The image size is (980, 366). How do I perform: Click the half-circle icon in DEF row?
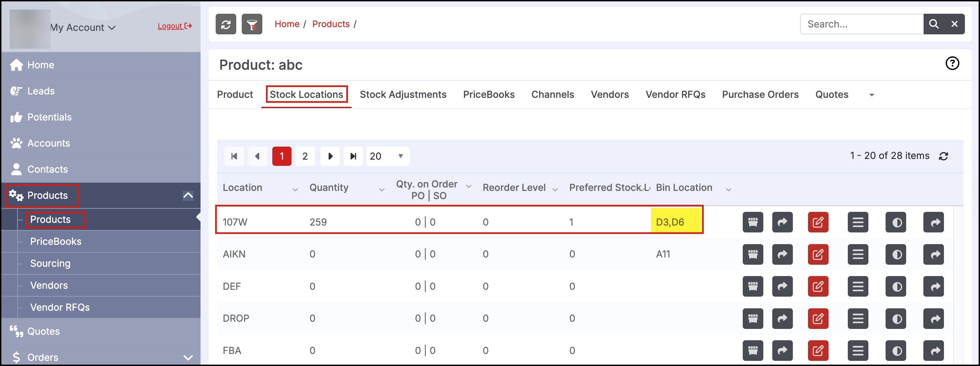click(x=896, y=286)
